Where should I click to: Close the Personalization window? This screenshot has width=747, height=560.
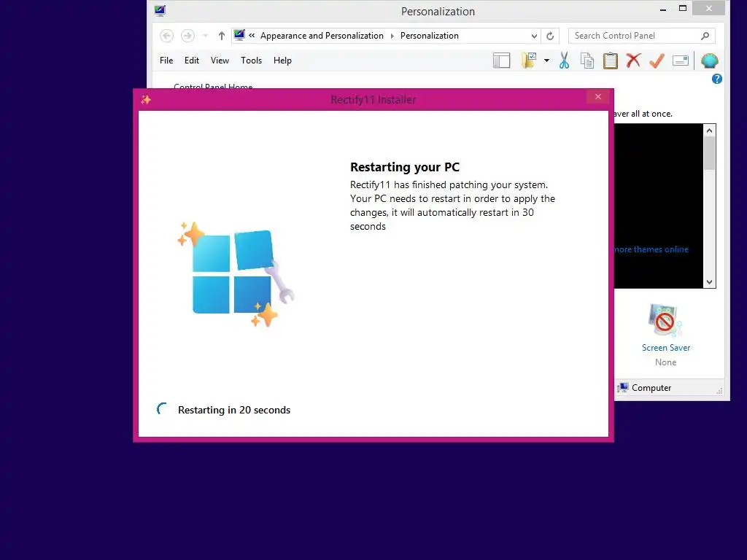(x=709, y=9)
